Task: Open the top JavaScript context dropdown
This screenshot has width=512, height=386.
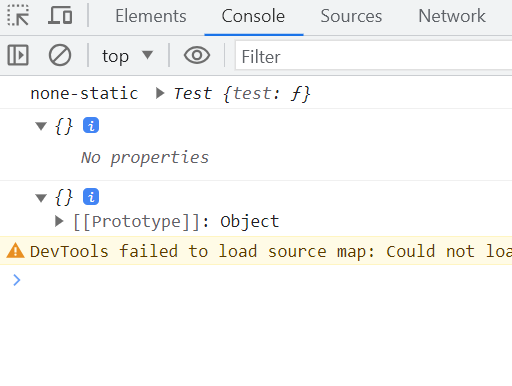Action: point(127,56)
